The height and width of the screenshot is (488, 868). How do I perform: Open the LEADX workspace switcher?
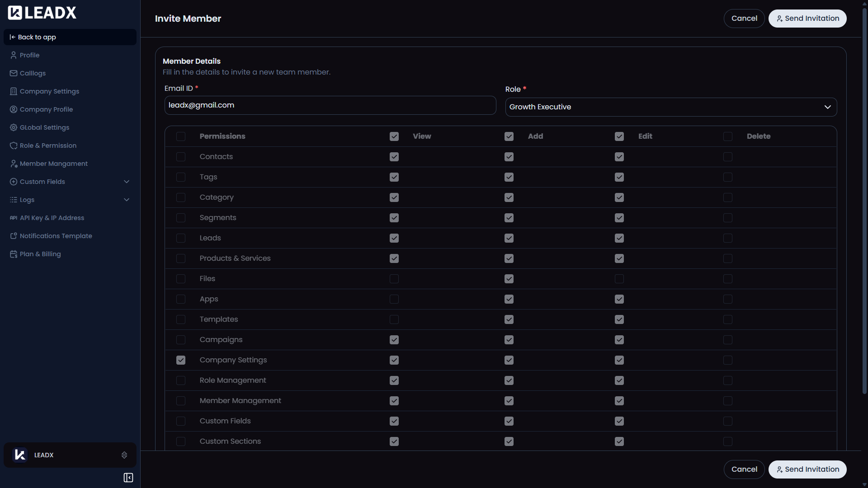click(70, 455)
